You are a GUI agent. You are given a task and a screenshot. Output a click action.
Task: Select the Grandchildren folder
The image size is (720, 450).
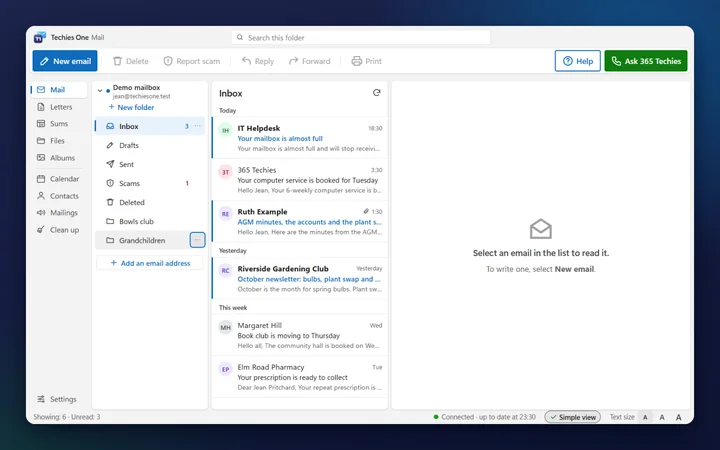tap(150, 240)
